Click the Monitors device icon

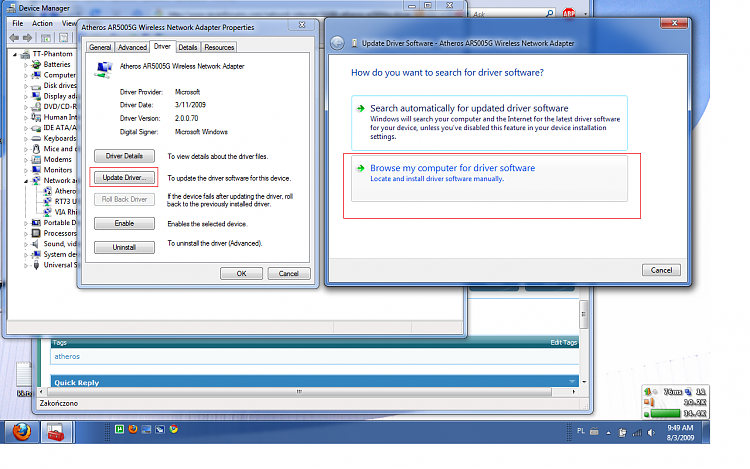36,170
